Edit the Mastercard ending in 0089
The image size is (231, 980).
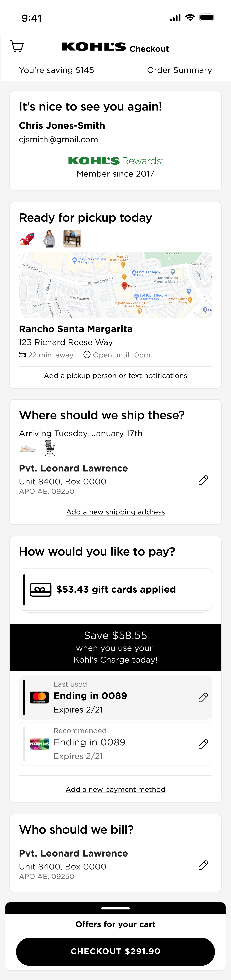click(203, 697)
